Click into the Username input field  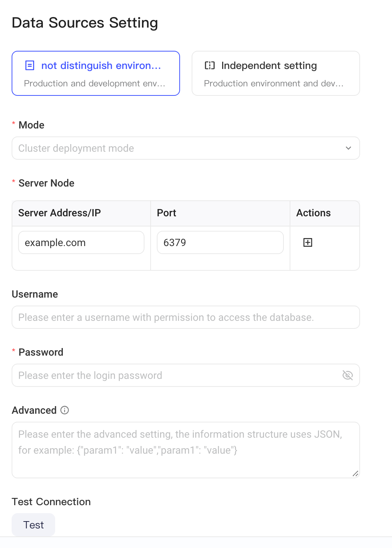pyautogui.click(x=186, y=317)
